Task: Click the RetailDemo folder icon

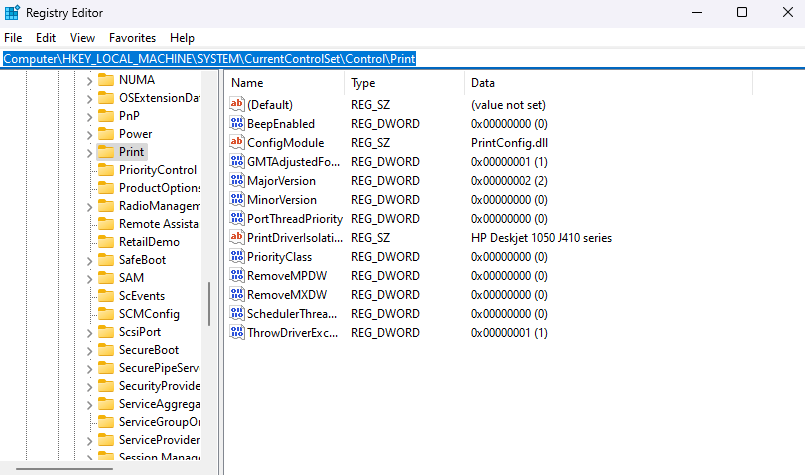Action: 106,241
